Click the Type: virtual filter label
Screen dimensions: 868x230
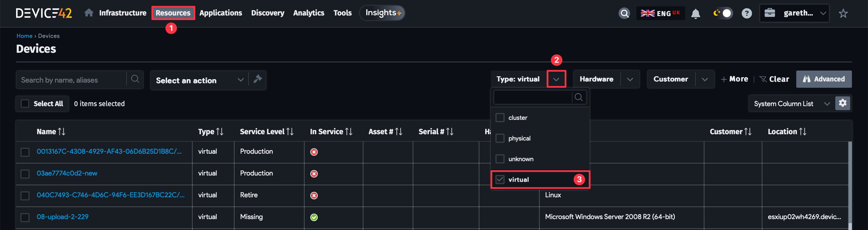click(518, 79)
